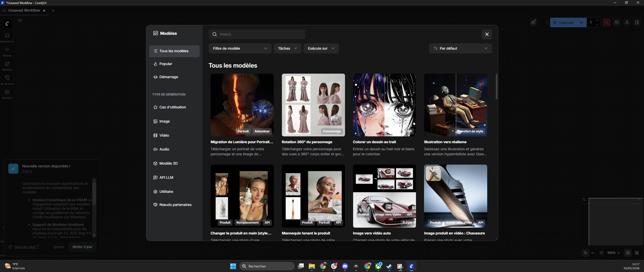This screenshot has height=272, width=644.
Task: Open the Tâches dropdown
Action: (x=287, y=48)
